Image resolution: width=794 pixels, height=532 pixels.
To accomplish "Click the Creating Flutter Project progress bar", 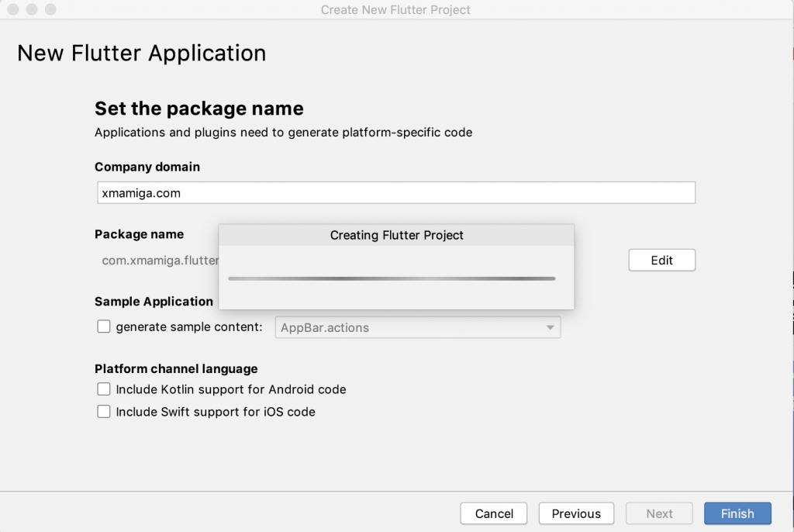I will pos(392,278).
